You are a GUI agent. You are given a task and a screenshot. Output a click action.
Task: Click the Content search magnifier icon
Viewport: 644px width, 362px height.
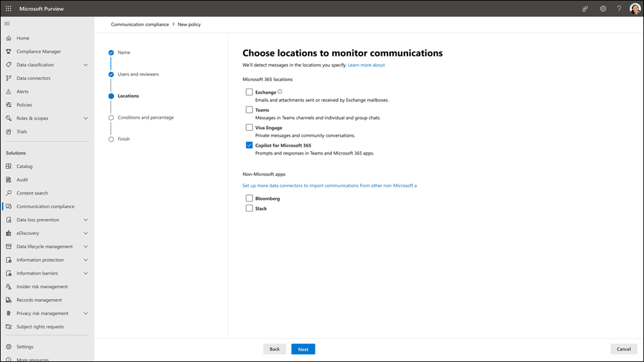pyautogui.click(x=8, y=193)
